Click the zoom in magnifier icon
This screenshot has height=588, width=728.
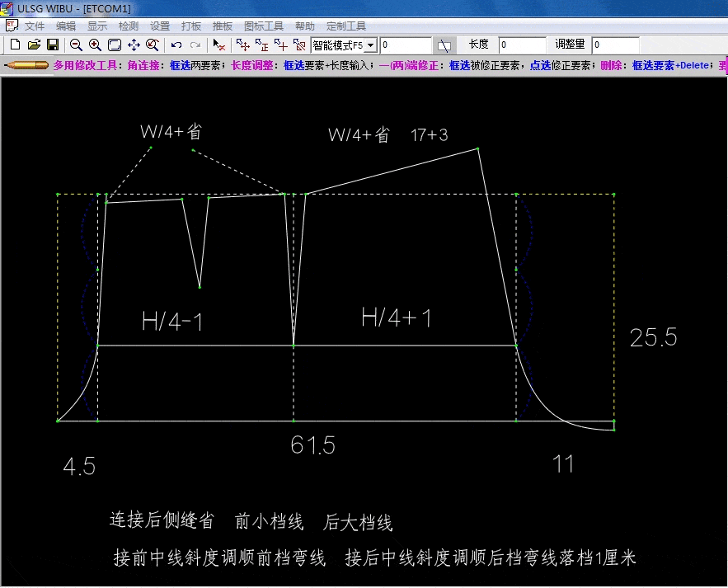point(95,45)
